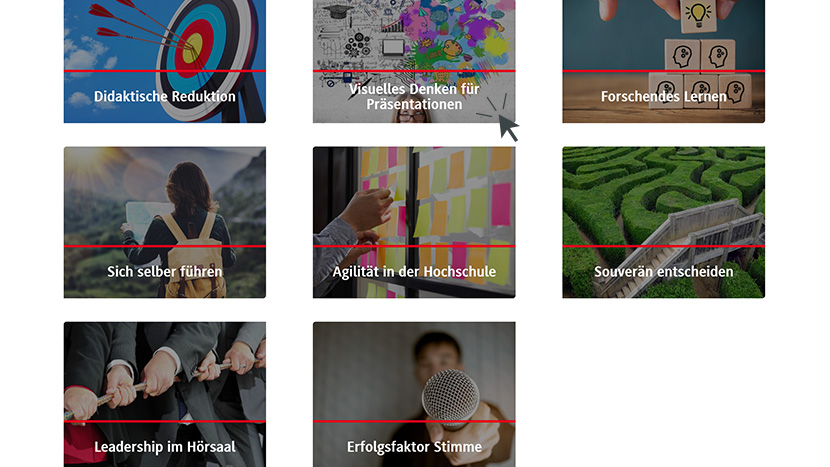Click the 'Didaktische Reduktion' title text
The height and width of the screenshot is (467, 830).
(165, 96)
